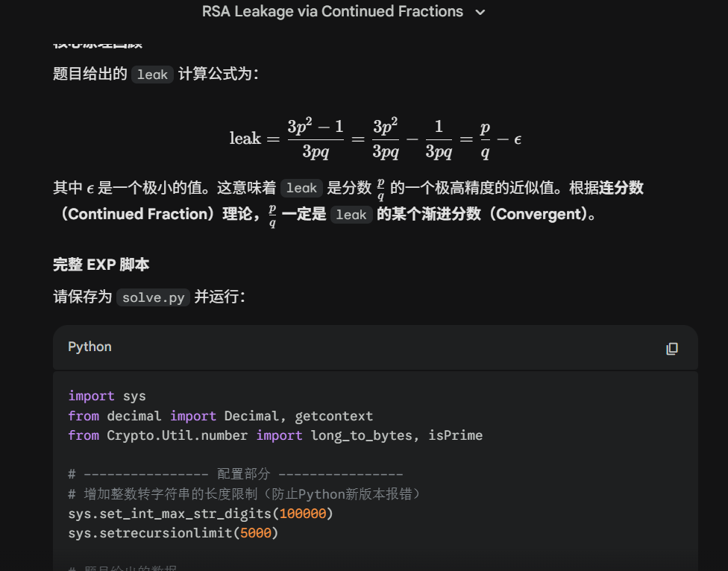This screenshot has width=728, height=571.
Task: Click the Python language label on code block
Action: [90, 347]
